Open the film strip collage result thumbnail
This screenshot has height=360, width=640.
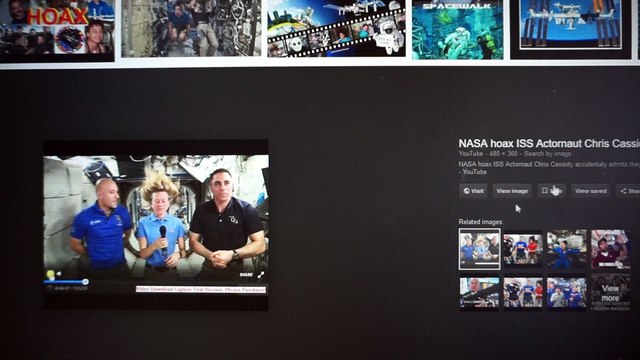[336, 29]
